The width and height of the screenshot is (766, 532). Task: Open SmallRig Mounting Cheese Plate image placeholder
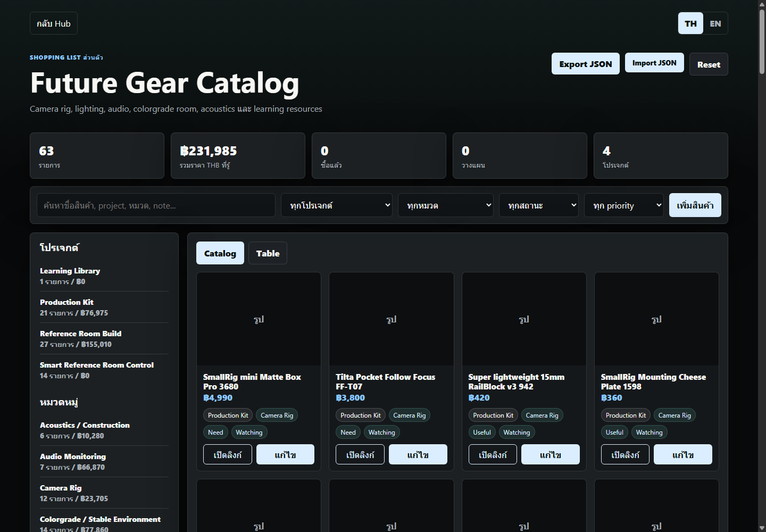(x=656, y=319)
